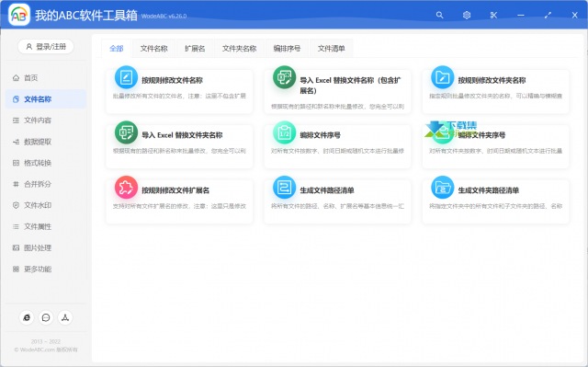Click the 按规则修改文件夹名称 title

click(x=492, y=80)
